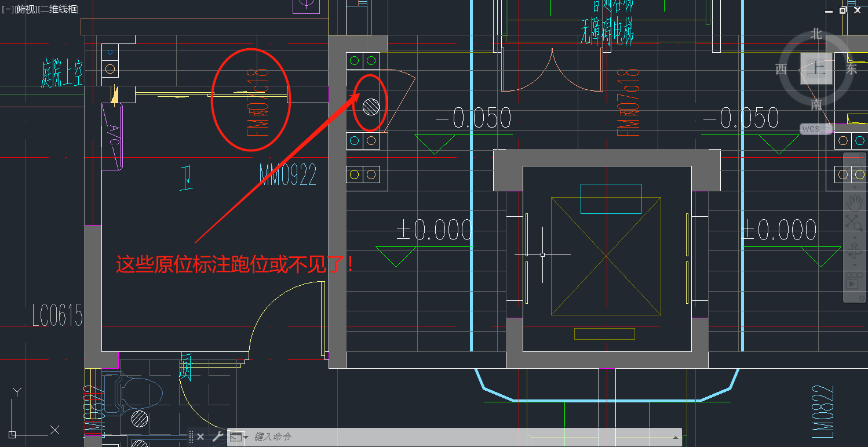
Task: Select the 卫 bathroom room label
Action: [x=187, y=178]
